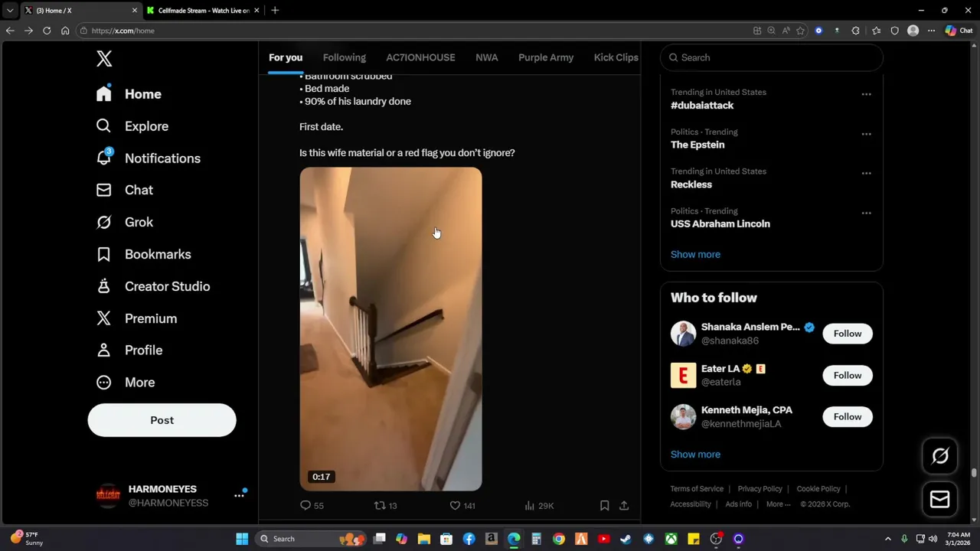Open options for USS Abraham Lincoln trend
Screen dimensions: 980x551
pyautogui.click(x=866, y=214)
